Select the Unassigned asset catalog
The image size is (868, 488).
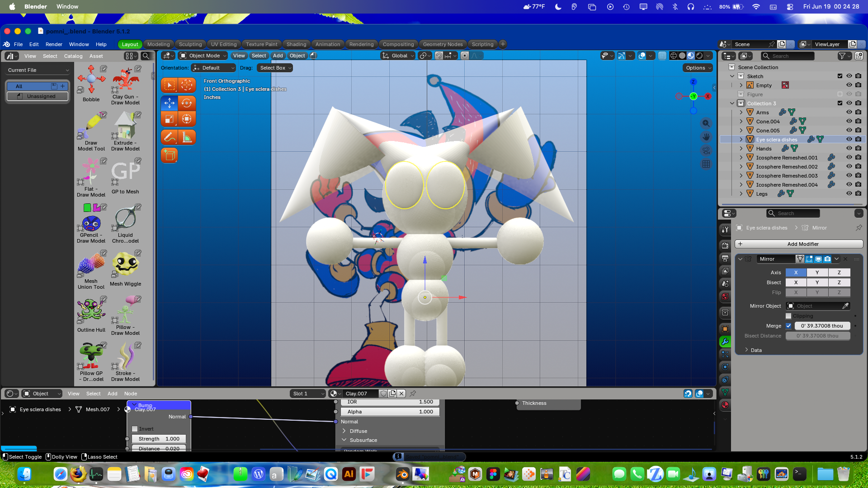(x=38, y=96)
